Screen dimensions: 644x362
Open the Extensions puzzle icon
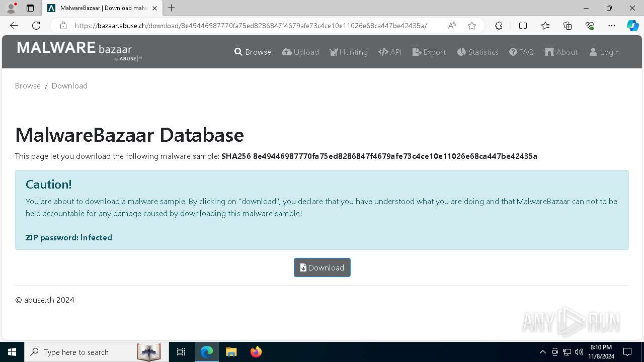point(499,26)
